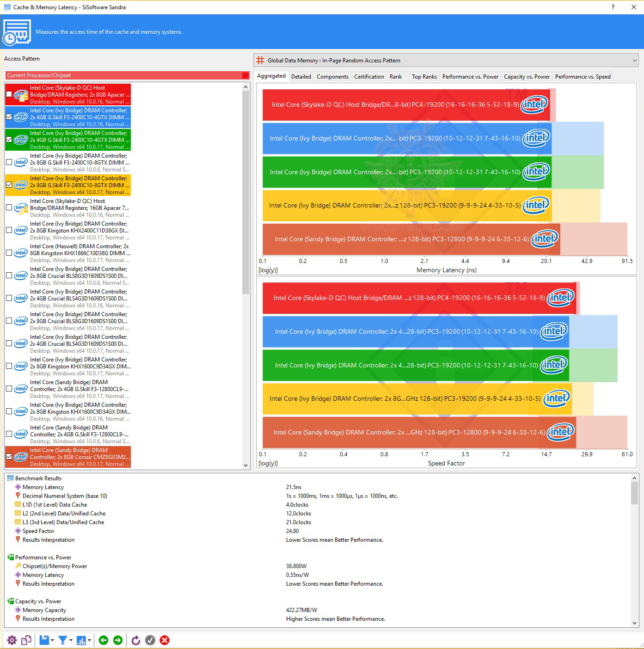
Task: Select the Memory Latency row under Benchmark Results
Action: (318, 487)
